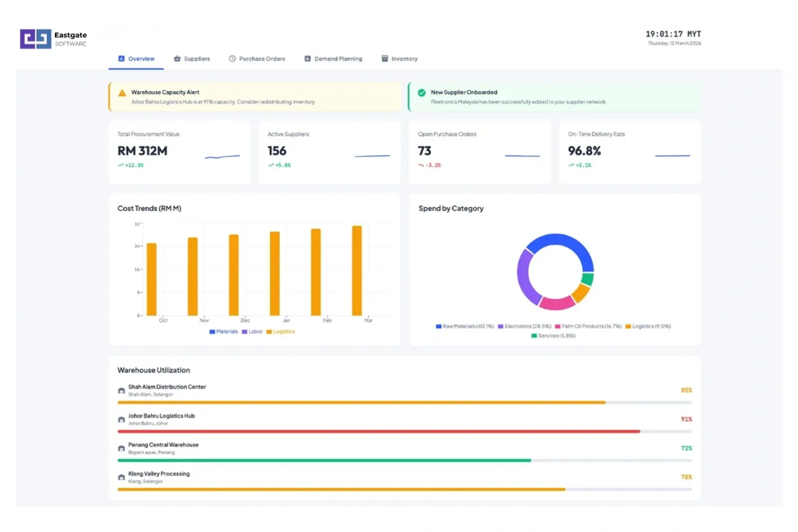Toggle the Labor series in Cost Trends legend
798x532 pixels.
[253, 332]
